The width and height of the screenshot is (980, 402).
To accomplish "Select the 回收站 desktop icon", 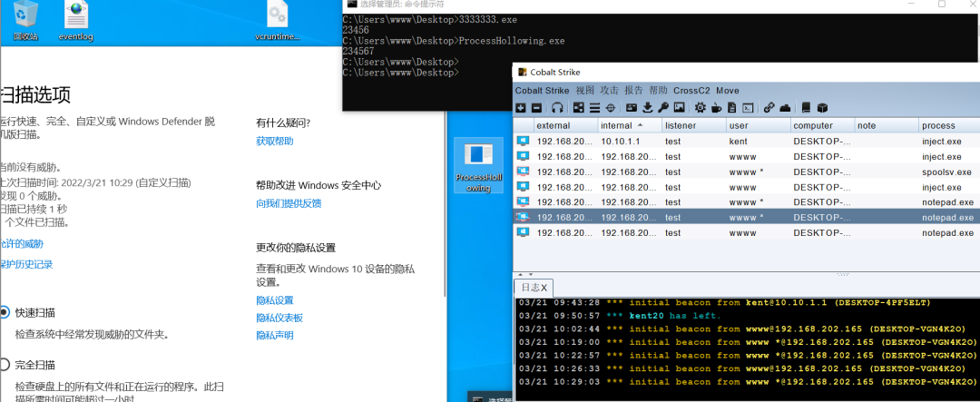I will click(26, 22).
